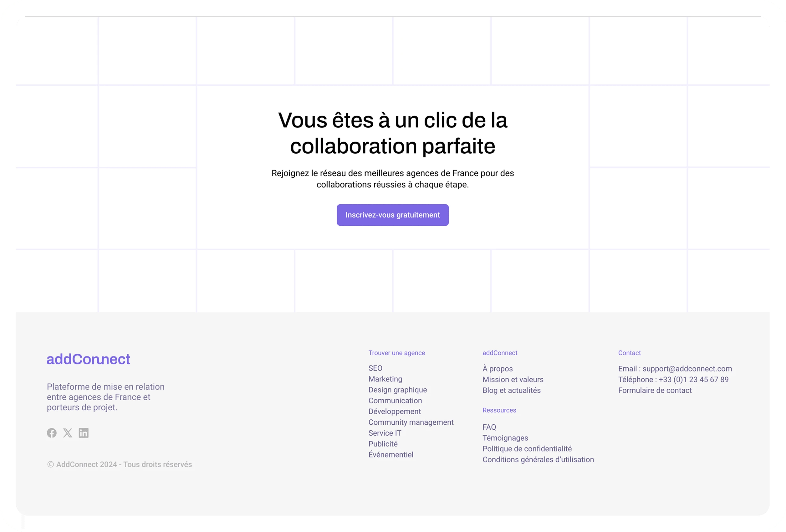Open the Formulaire de contact link
Screen dimensions: 786x532
pos(655,390)
